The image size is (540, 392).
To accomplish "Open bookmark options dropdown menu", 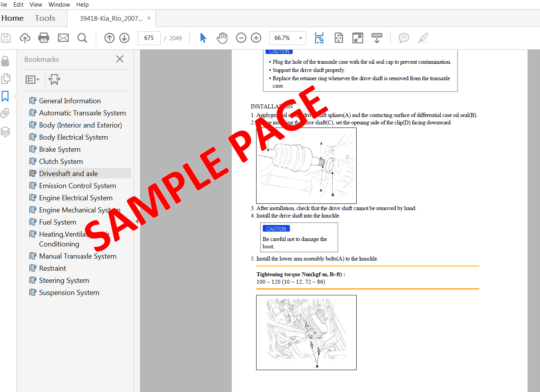I will pos(32,80).
